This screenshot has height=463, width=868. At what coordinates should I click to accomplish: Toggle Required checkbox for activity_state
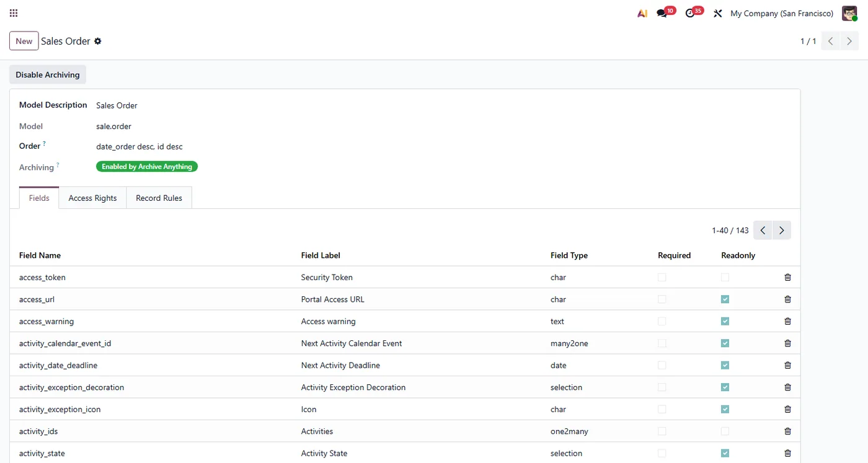click(x=662, y=454)
